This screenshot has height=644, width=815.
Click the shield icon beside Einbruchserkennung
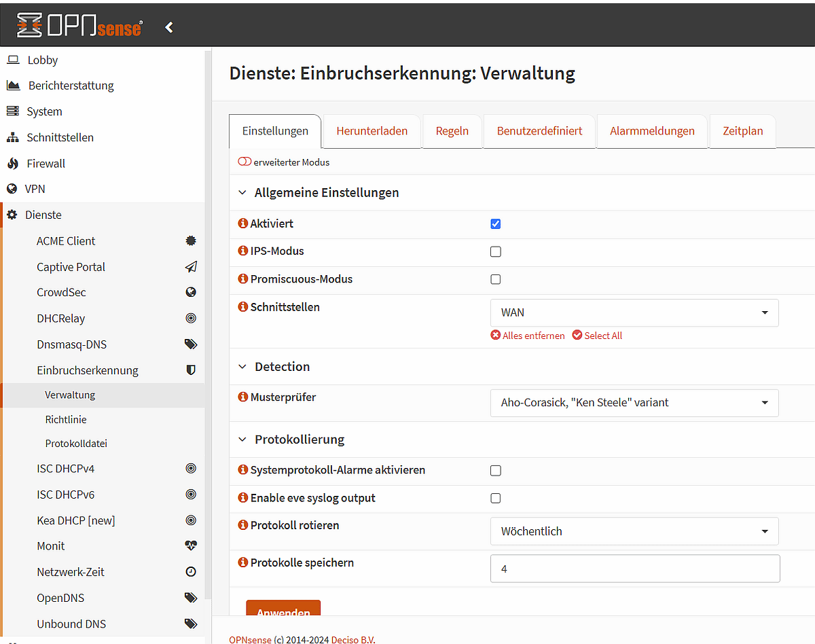tap(191, 370)
